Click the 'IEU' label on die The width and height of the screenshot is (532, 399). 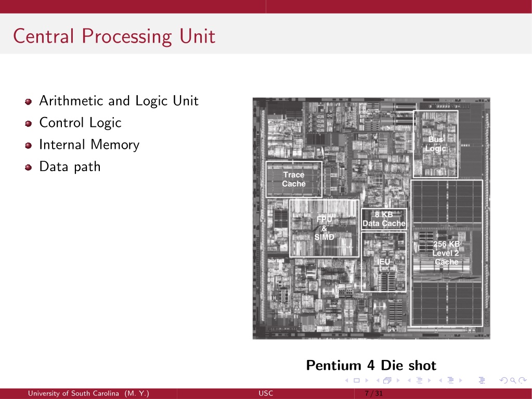(x=383, y=262)
